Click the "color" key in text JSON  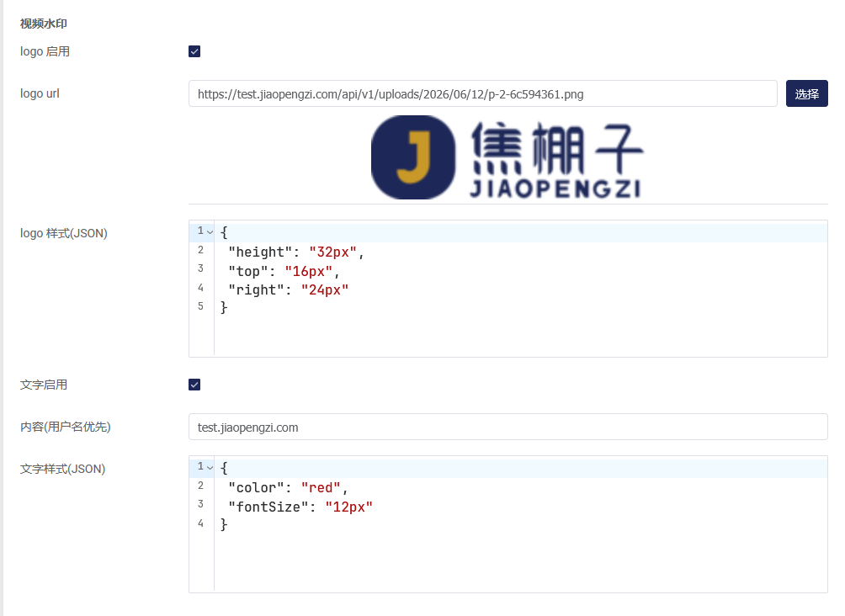[257, 488]
